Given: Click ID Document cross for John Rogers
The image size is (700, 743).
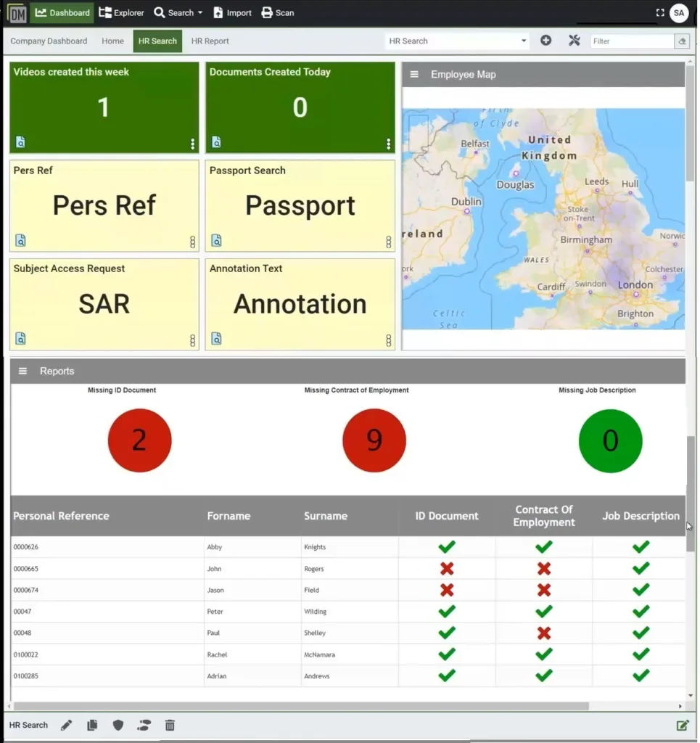Looking at the screenshot, I should pyautogui.click(x=447, y=568).
